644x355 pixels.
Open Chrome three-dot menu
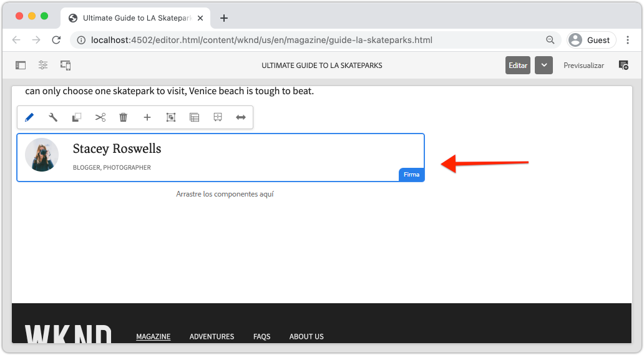pos(628,40)
